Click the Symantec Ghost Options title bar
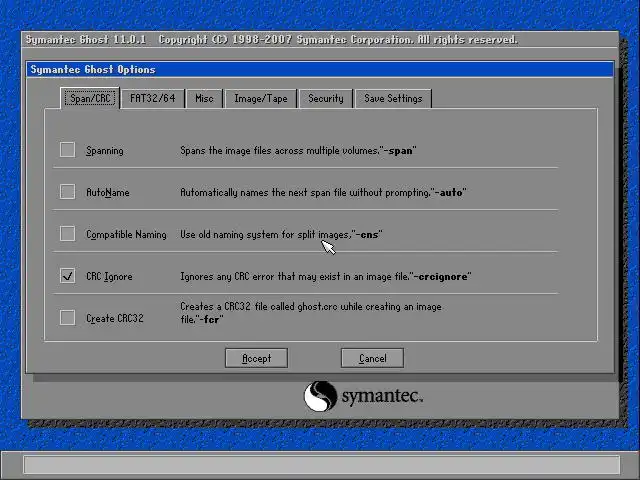 pyautogui.click(x=320, y=69)
